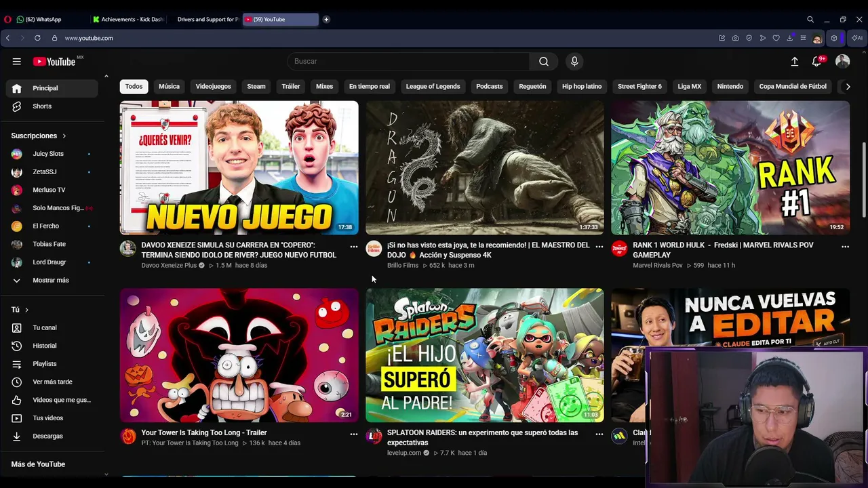
Task: Open the Brillo Films channel name link
Action: point(403,266)
